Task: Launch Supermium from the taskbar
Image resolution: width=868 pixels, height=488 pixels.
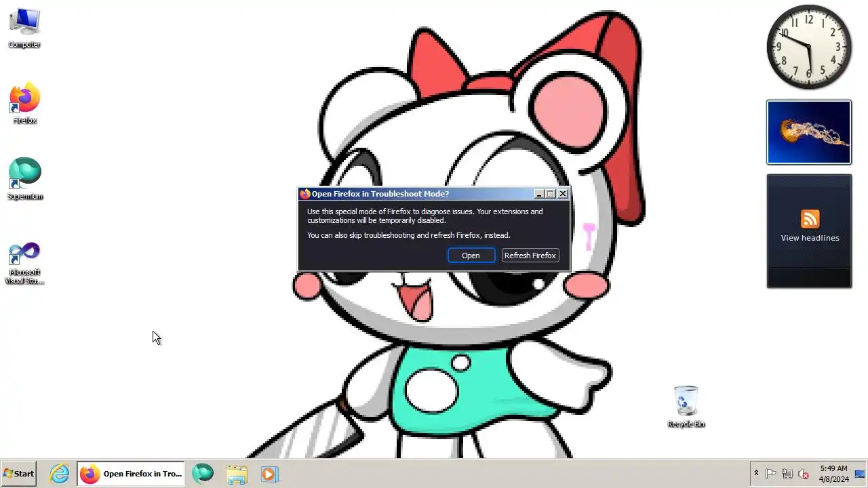Action: click(202, 474)
